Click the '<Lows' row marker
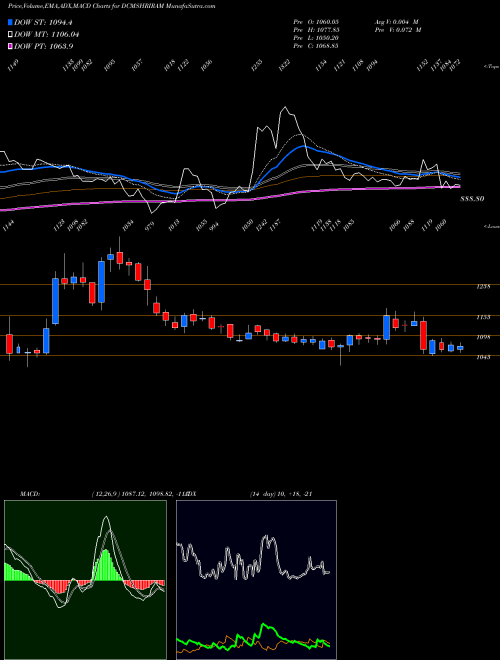500x660 pixels. (x=491, y=226)
